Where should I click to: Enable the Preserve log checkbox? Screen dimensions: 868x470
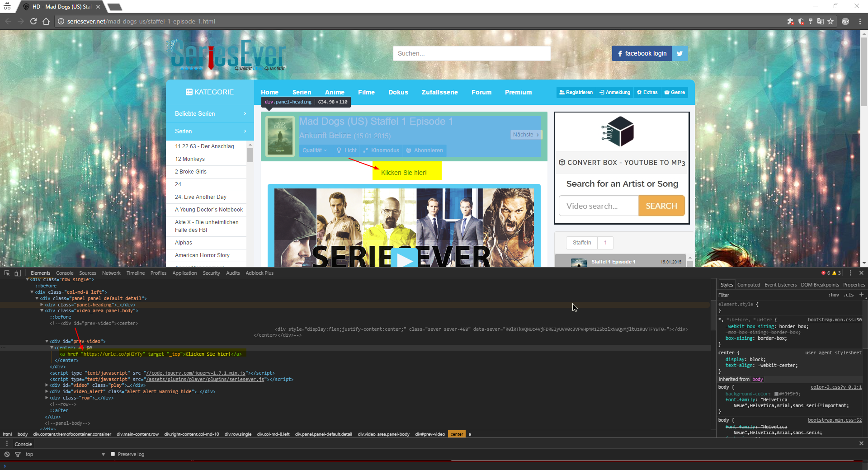click(113, 454)
